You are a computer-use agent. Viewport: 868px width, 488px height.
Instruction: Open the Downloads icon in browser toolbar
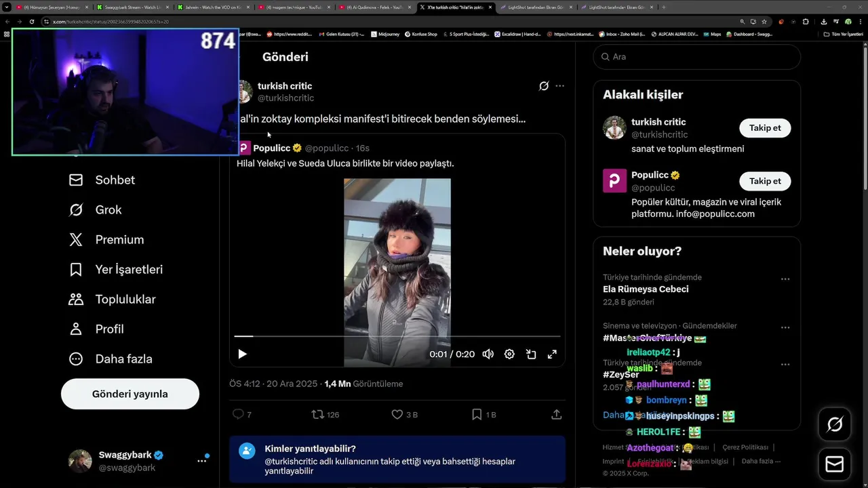[823, 22]
